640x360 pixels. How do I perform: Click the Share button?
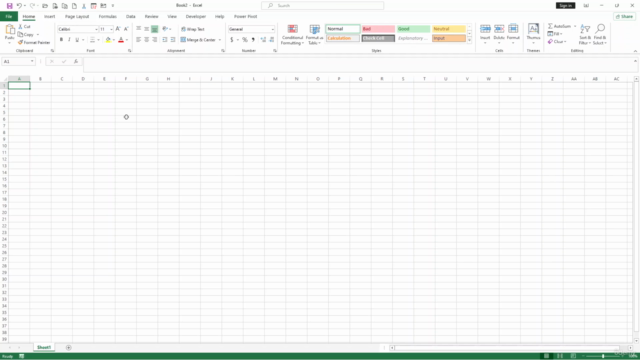[624, 16]
